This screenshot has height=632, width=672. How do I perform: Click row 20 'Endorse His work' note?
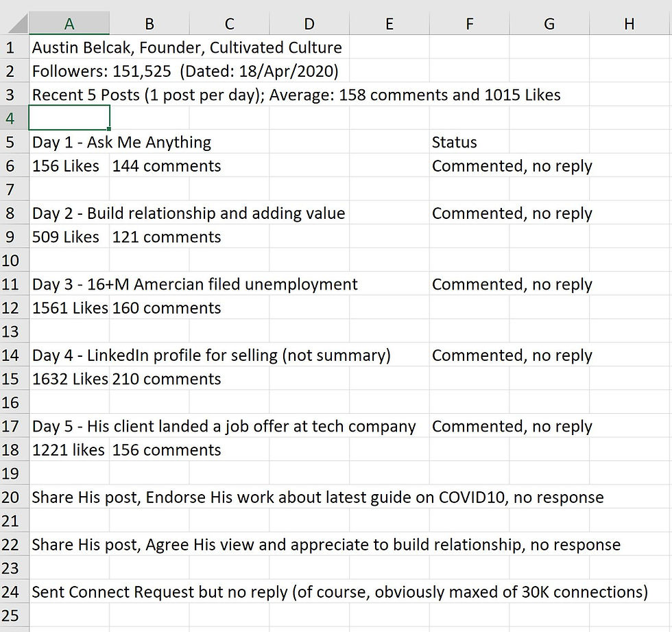[317, 497]
